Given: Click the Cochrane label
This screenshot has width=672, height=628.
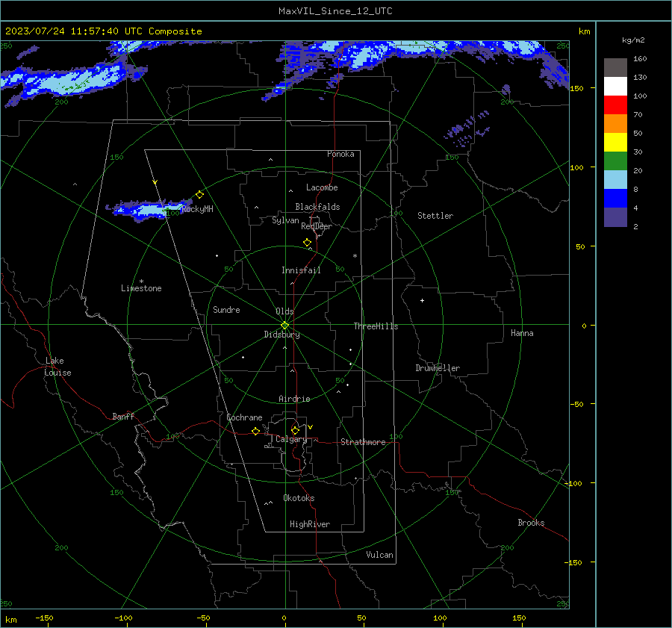Looking at the screenshot, I should tap(244, 417).
